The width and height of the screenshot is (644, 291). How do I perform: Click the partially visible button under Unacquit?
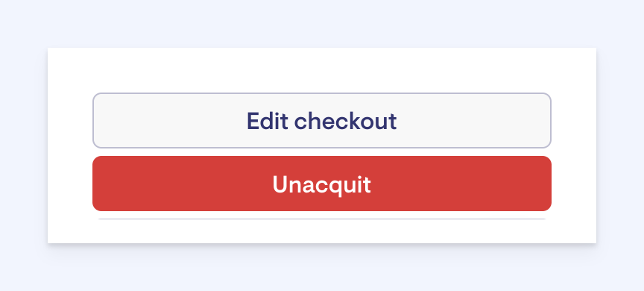click(321, 219)
